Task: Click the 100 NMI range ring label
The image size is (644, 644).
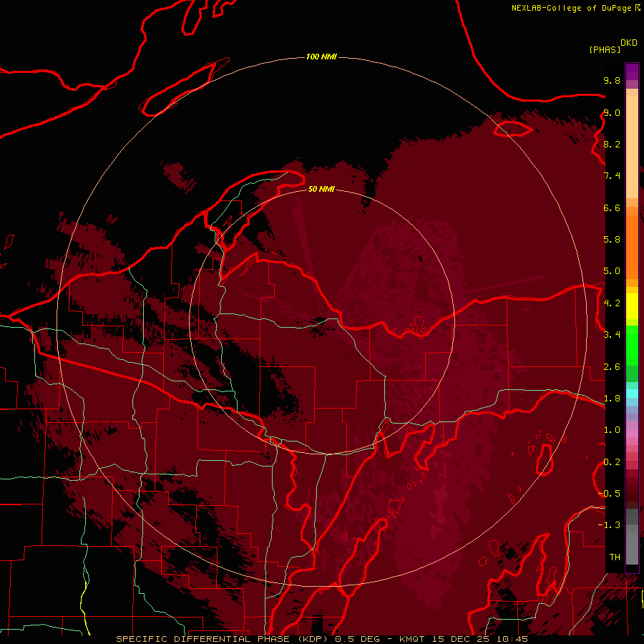Action: tap(321, 57)
